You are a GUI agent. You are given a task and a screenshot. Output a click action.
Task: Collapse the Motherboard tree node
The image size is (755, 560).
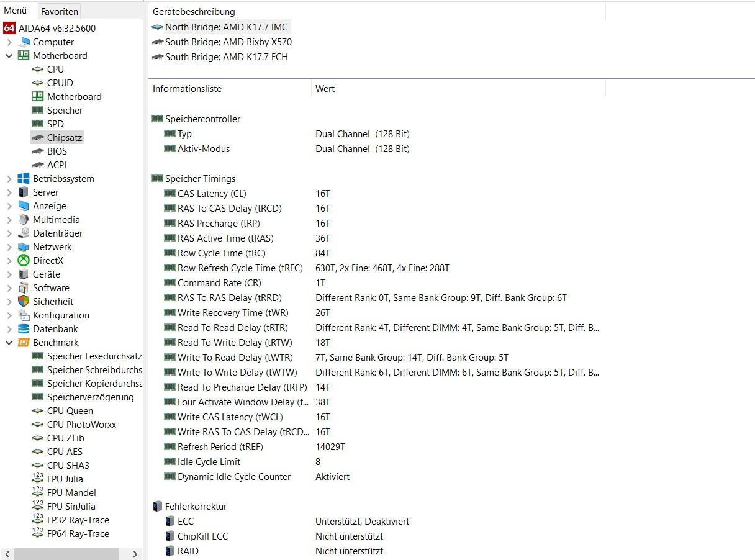coord(9,56)
